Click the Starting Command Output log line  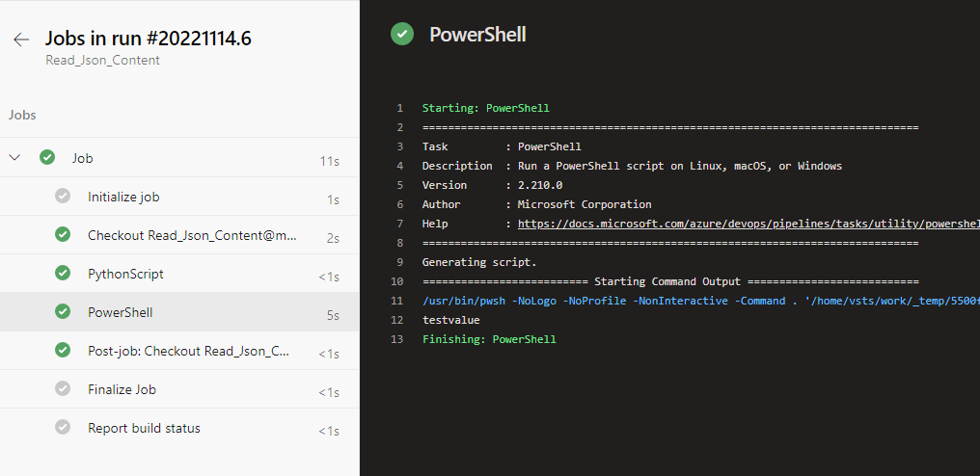(x=670, y=281)
